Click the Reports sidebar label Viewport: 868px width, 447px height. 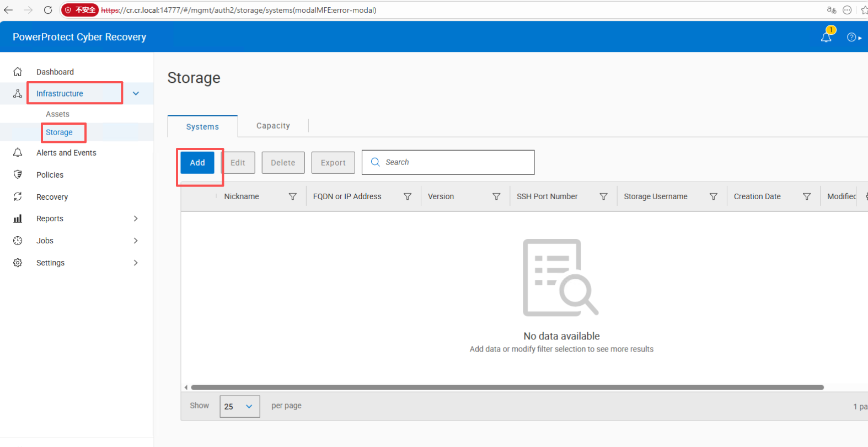[50, 219]
